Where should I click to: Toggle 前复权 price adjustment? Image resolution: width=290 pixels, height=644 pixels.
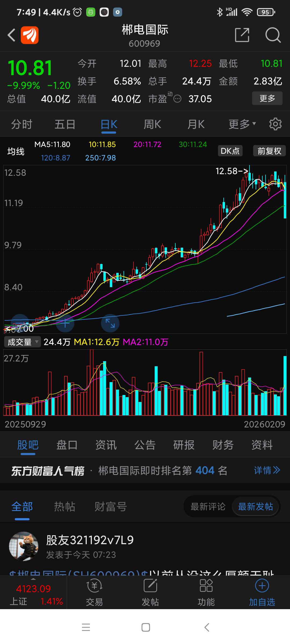[x=269, y=151]
